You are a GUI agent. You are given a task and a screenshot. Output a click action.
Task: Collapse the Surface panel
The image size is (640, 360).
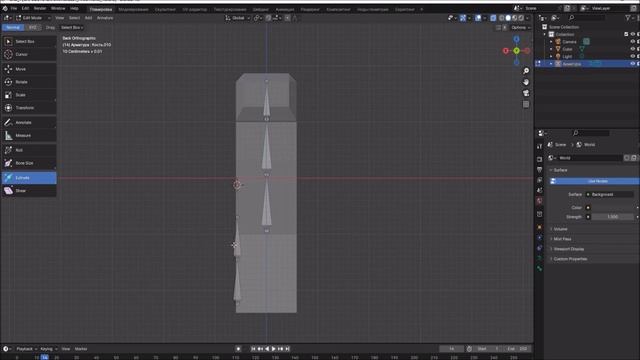[559, 170]
